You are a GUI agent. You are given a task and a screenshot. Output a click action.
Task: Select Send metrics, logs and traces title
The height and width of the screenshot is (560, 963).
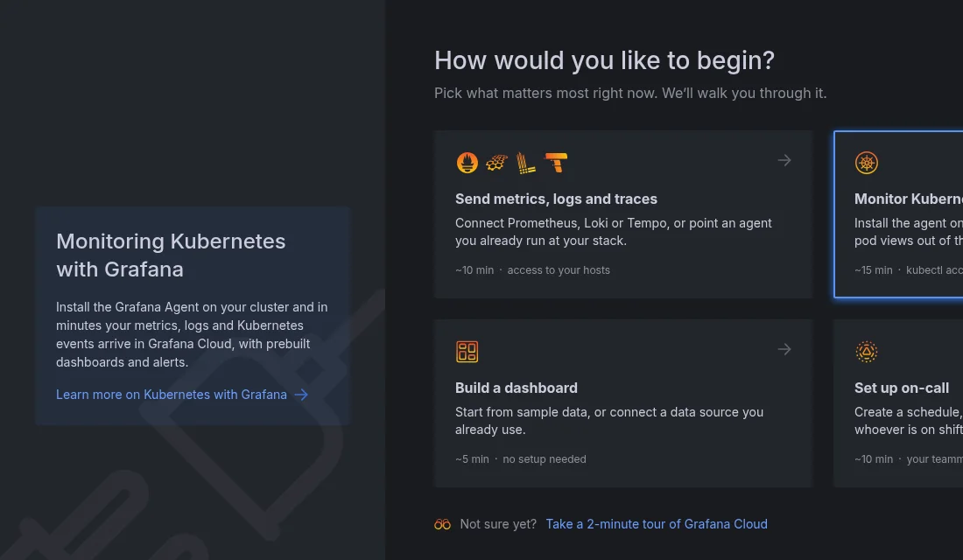[x=556, y=199]
